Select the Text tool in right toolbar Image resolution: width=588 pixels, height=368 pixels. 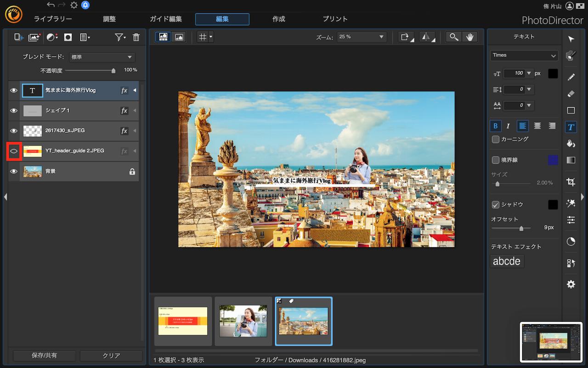pyautogui.click(x=571, y=127)
